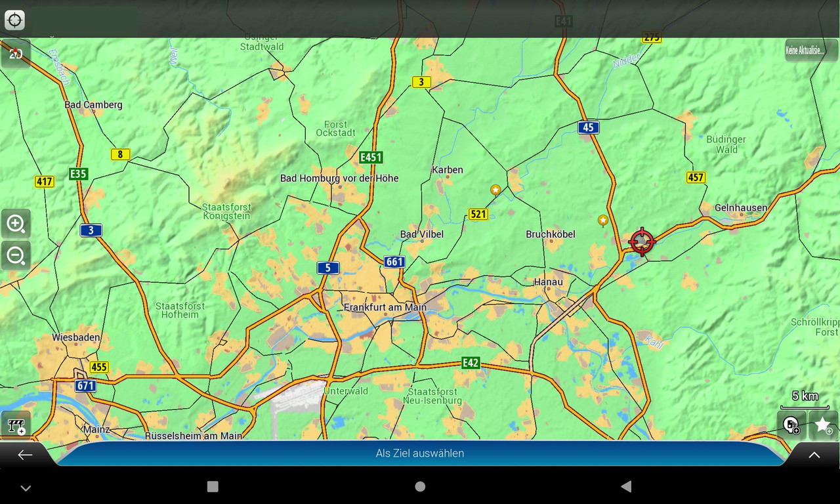The image size is (840, 504).
Task: Tap the favourite star marker near Karben
Action: tap(495, 190)
